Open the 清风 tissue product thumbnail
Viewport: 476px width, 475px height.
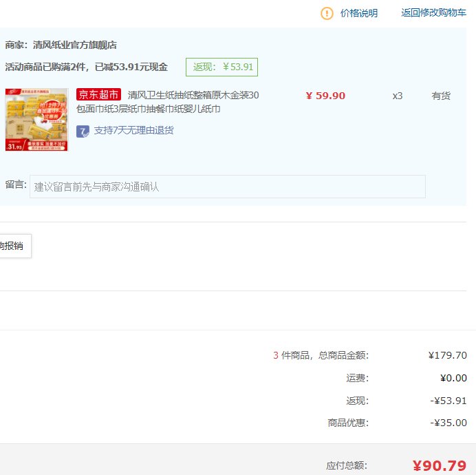pyautogui.click(x=36, y=120)
